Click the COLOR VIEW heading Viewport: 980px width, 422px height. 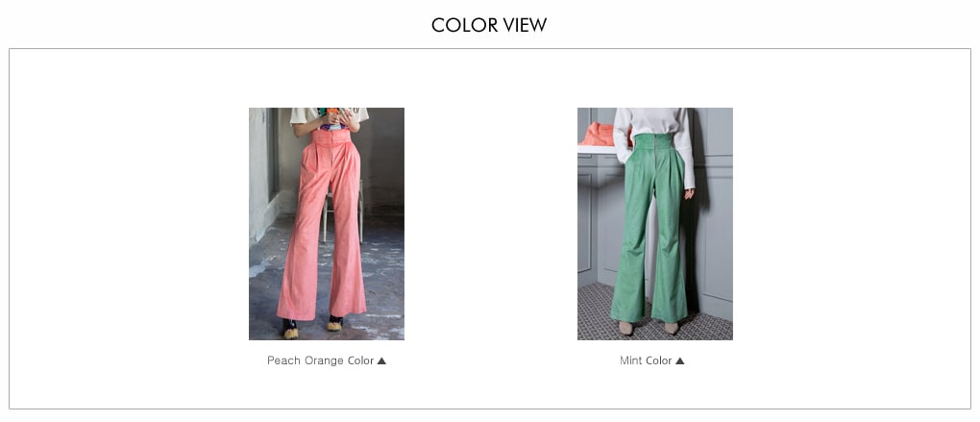point(489,25)
